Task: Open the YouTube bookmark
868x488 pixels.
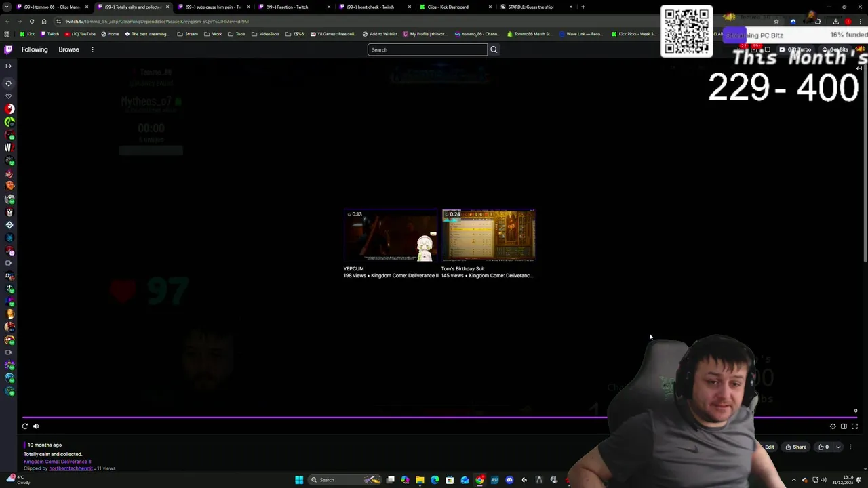Action: pyautogui.click(x=80, y=34)
